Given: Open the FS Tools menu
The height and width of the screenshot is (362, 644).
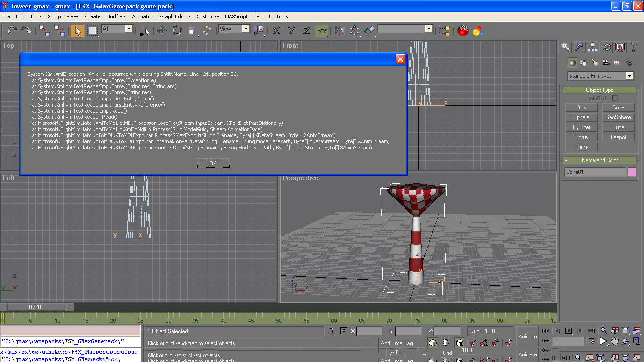Looking at the screenshot, I should [278, 16].
